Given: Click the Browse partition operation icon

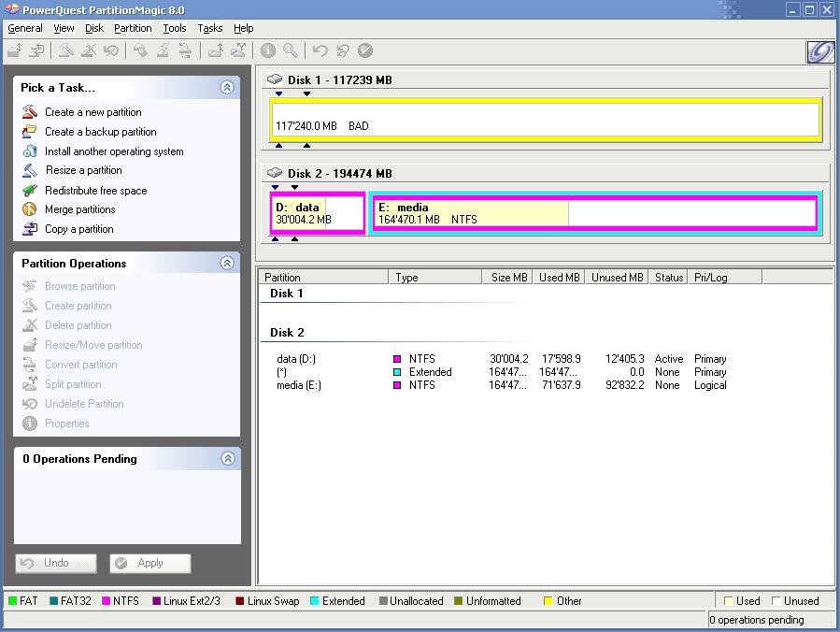Looking at the screenshot, I should (x=30, y=286).
